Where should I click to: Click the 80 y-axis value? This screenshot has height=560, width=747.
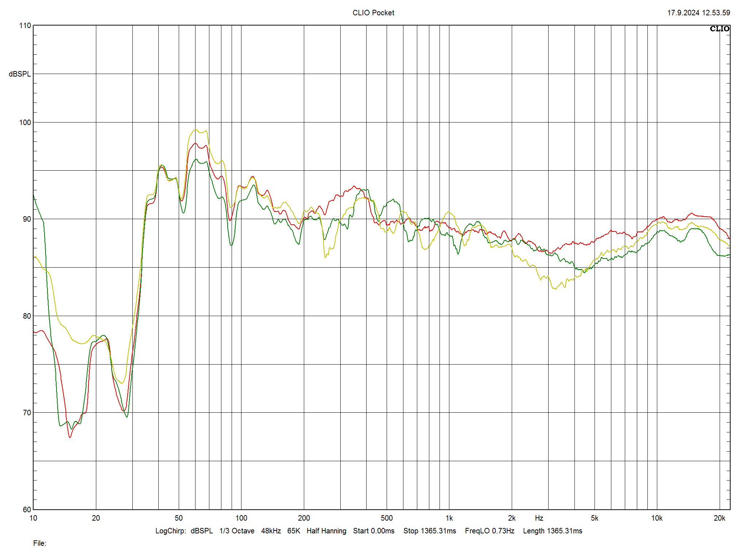(27, 316)
